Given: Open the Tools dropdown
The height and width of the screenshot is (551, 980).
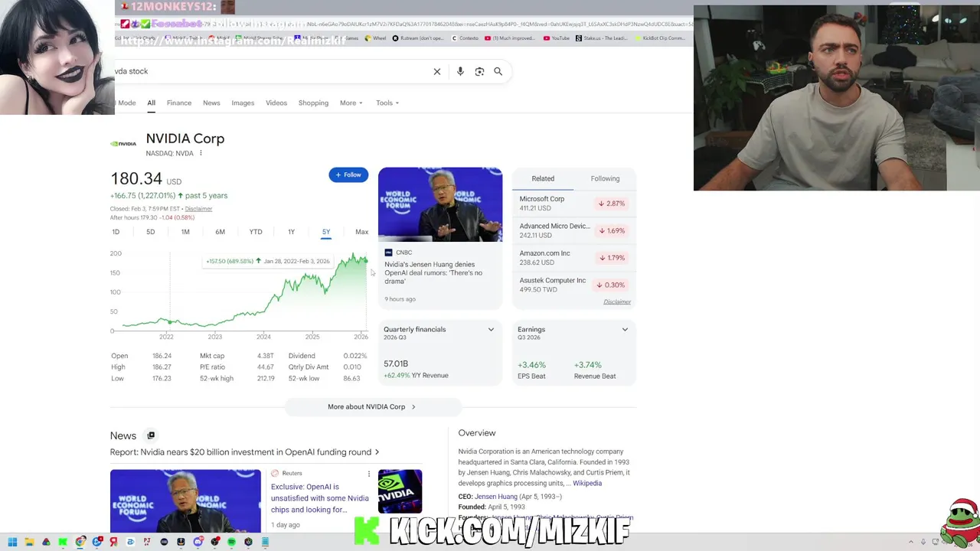Looking at the screenshot, I should tap(387, 103).
